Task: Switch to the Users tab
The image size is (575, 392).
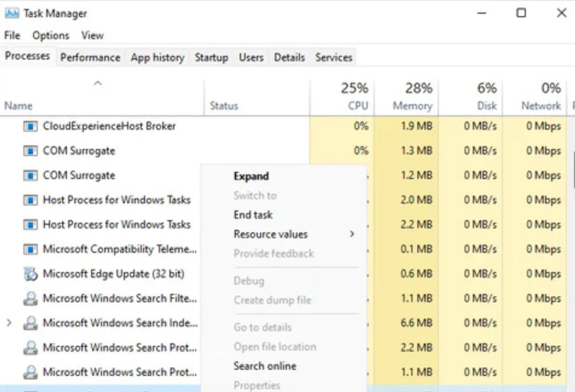Action: (x=251, y=57)
